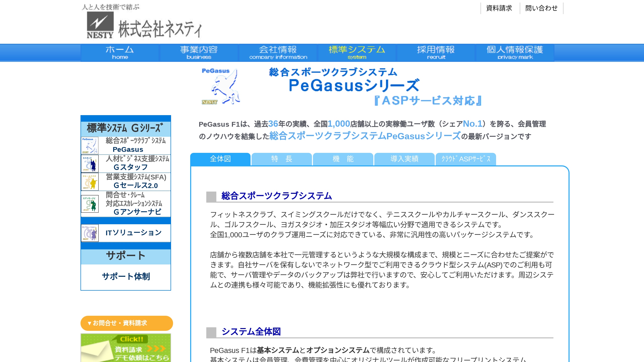Open the 会社情報 company information menu

(x=278, y=53)
